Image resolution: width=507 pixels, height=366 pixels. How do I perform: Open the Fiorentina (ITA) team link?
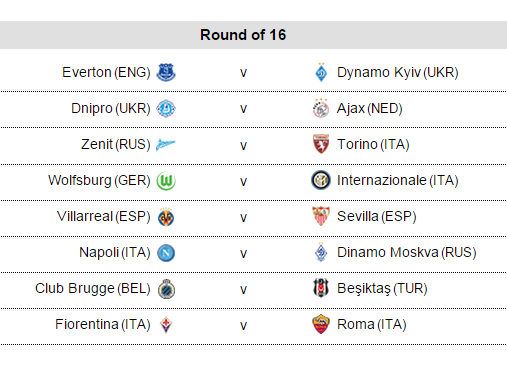point(103,324)
